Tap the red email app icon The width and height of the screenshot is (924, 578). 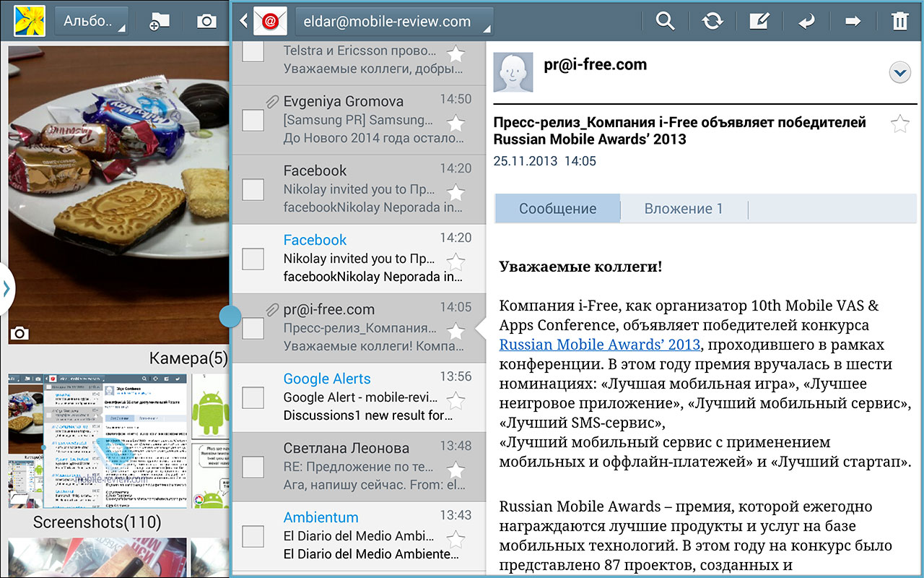270,22
